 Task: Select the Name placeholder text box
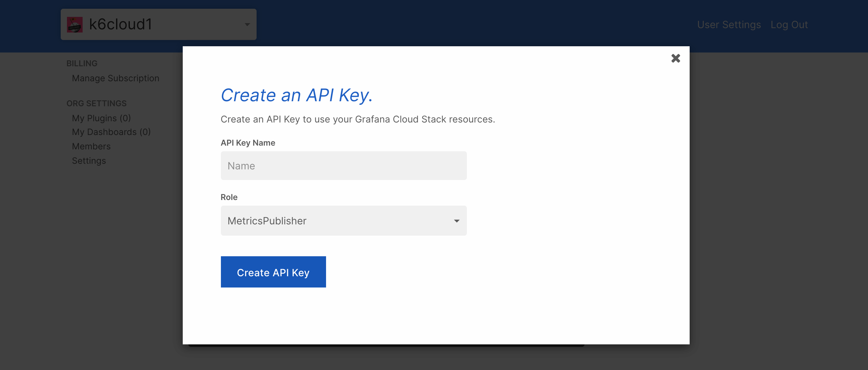[343, 165]
